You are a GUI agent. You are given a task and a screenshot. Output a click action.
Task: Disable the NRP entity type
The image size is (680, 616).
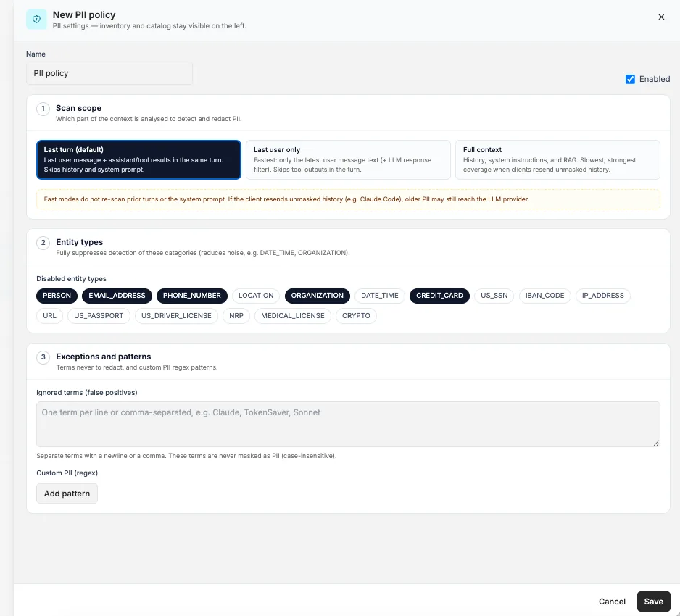[x=236, y=316]
